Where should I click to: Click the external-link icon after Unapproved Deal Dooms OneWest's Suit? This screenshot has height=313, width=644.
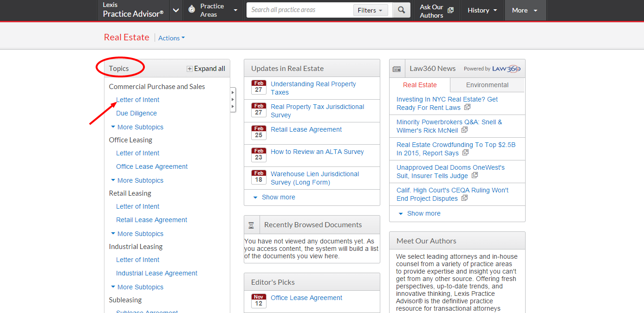pos(475,175)
